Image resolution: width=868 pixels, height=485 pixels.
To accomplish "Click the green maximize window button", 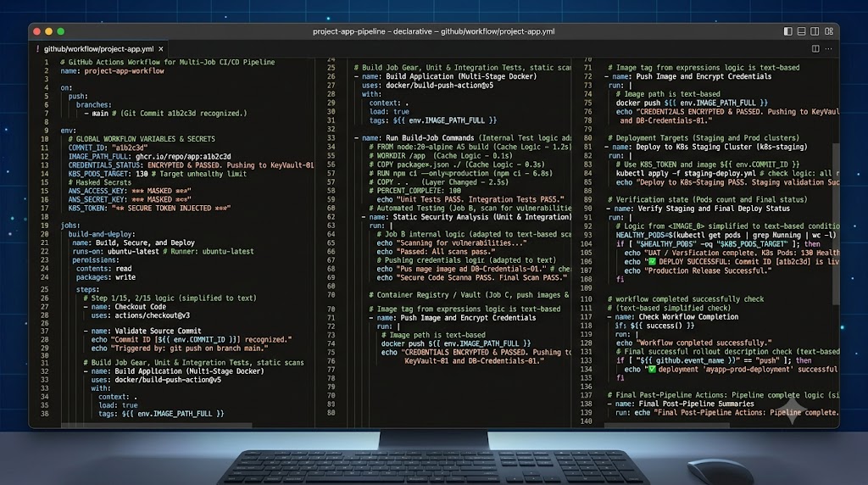I will point(61,31).
